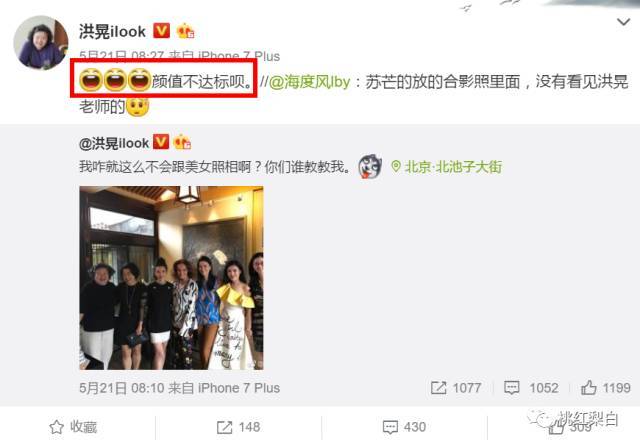Open the 洪晃ilook profile avatar

coord(41,42)
